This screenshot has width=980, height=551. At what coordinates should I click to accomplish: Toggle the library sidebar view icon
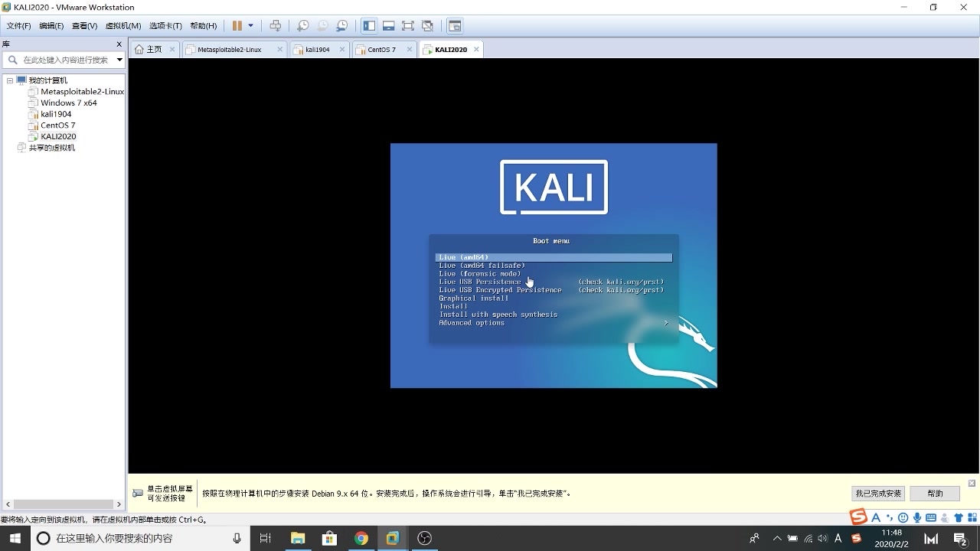369,25
